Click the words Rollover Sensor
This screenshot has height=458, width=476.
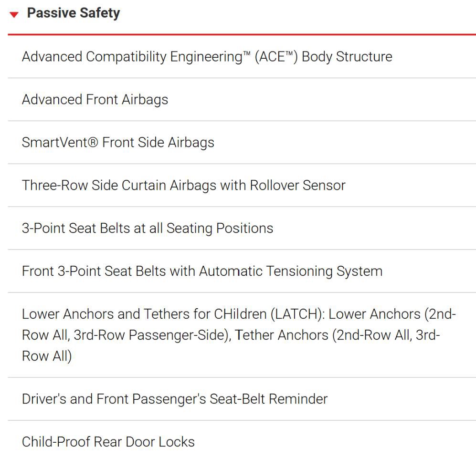click(x=298, y=185)
